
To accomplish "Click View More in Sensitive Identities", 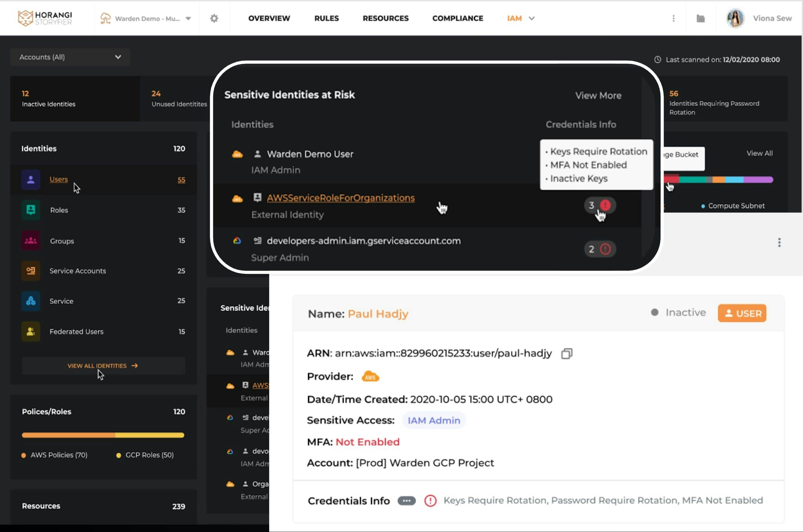I will point(598,95).
